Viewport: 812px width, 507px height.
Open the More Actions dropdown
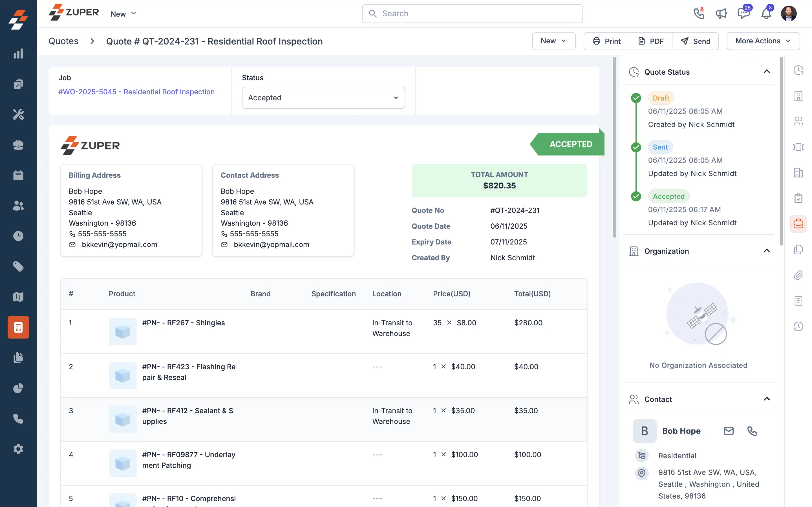click(x=763, y=41)
